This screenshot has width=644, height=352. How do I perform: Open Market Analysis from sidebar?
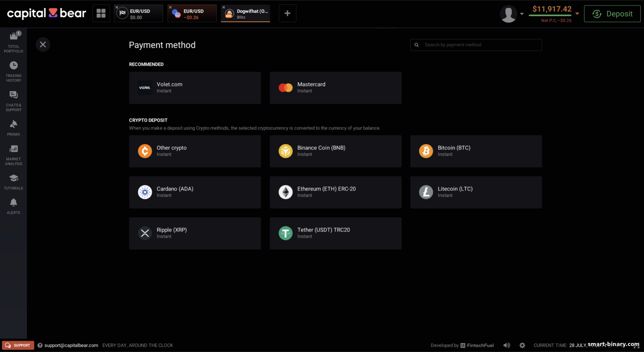click(13, 155)
